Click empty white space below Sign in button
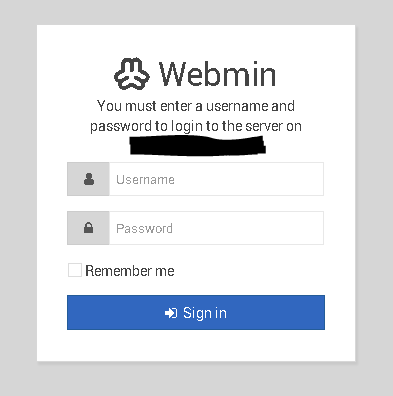The image size is (393, 396). 196,345
